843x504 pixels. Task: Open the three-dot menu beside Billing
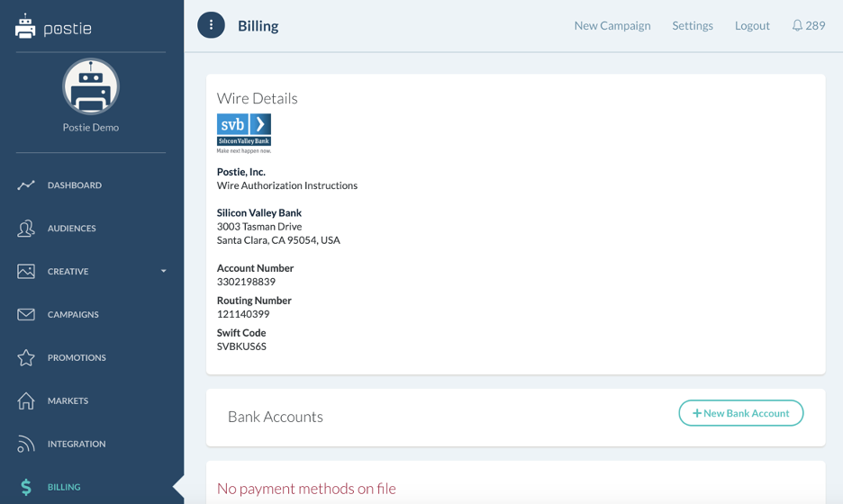pyautogui.click(x=211, y=24)
